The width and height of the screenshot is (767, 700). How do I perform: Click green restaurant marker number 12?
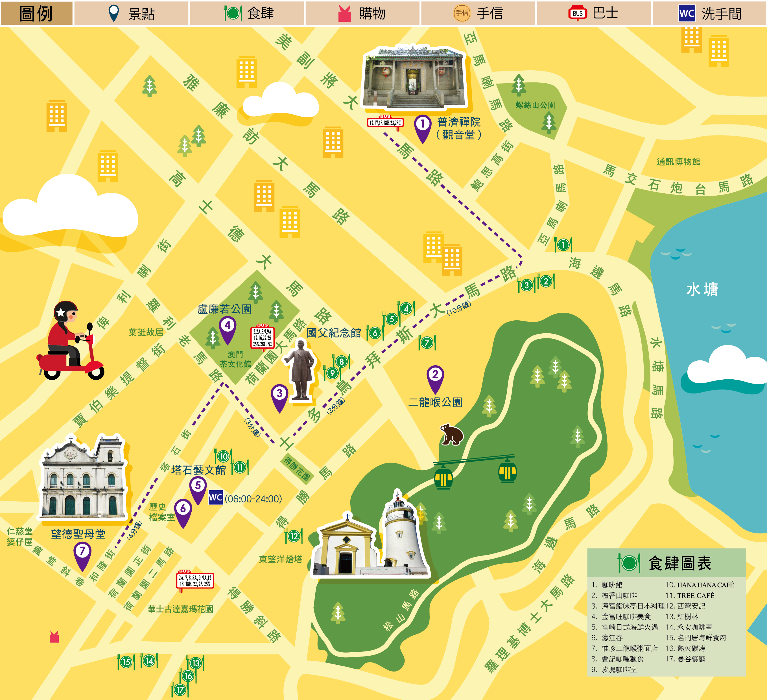[294, 536]
